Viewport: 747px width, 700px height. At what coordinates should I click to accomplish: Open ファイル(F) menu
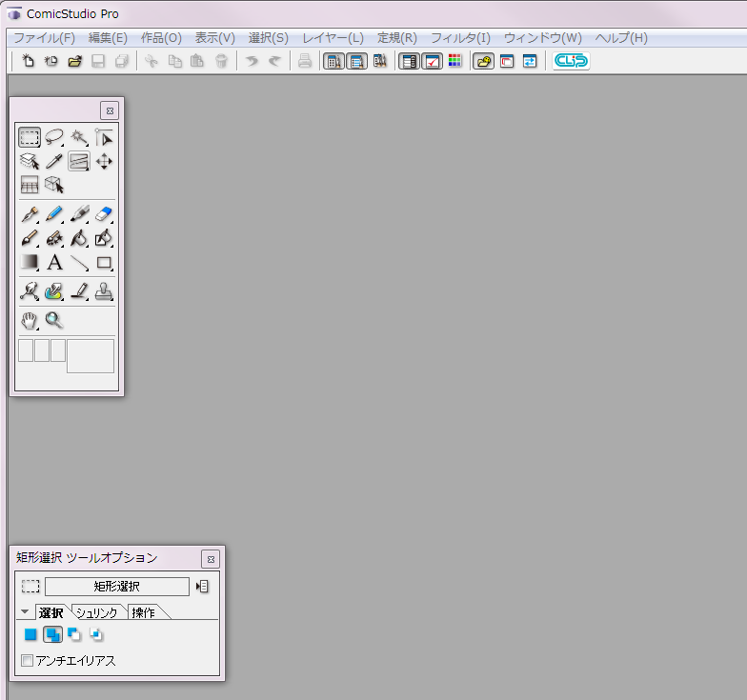(x=44, y=38)
